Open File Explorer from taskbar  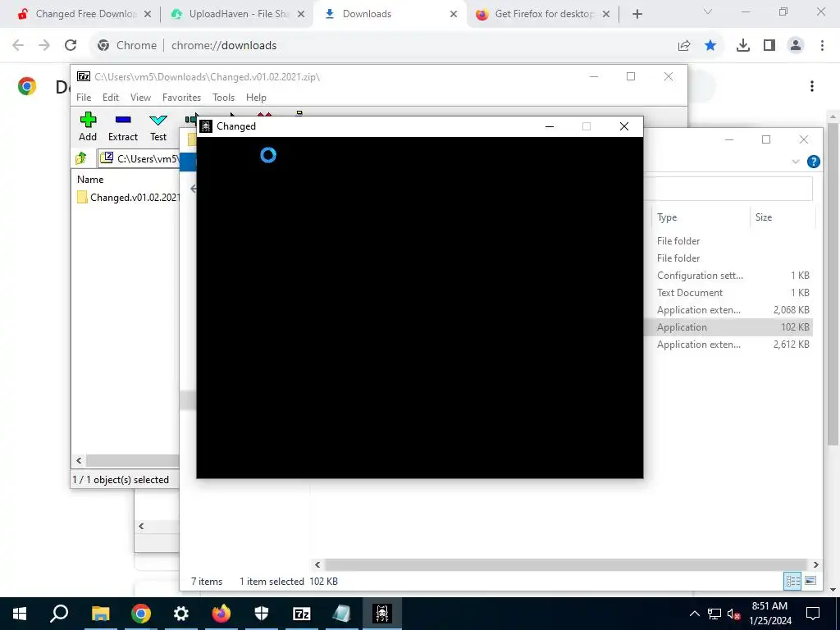(100, 614)
